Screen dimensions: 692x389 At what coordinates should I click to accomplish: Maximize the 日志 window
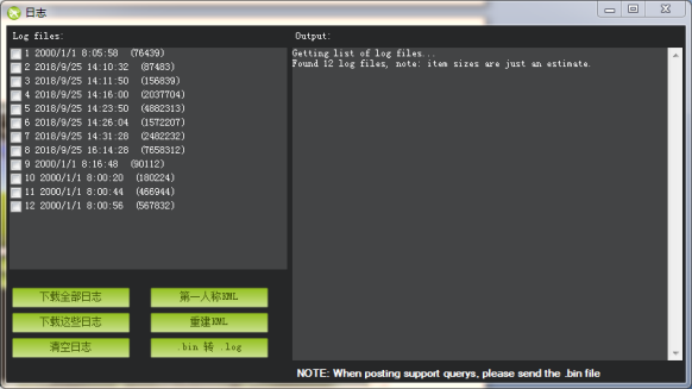[633, 9]
